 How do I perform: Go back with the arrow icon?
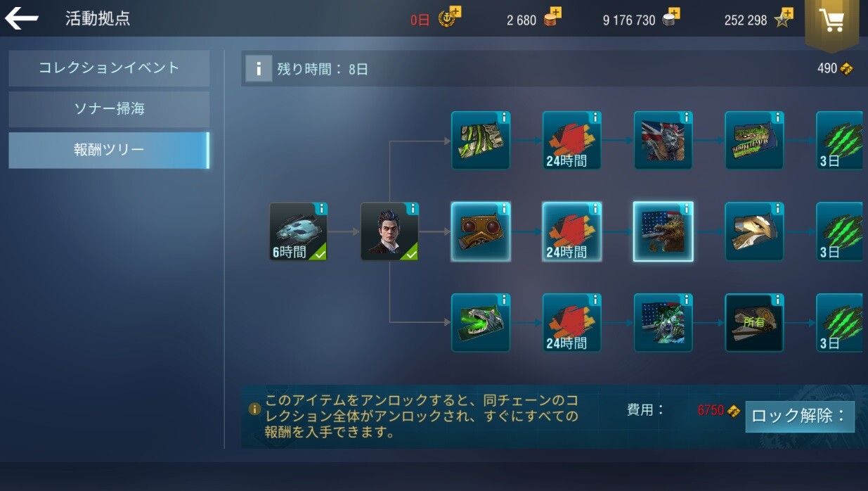tap(21, 18)
